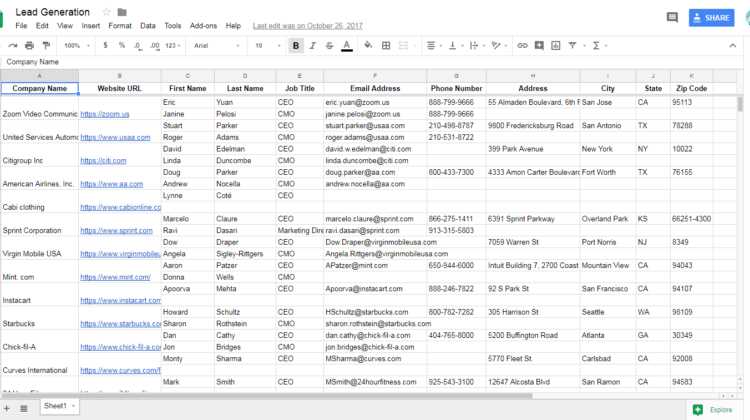Open the https://zoom.us link
This screenshot has width=750, height=420.
[105, 114]
